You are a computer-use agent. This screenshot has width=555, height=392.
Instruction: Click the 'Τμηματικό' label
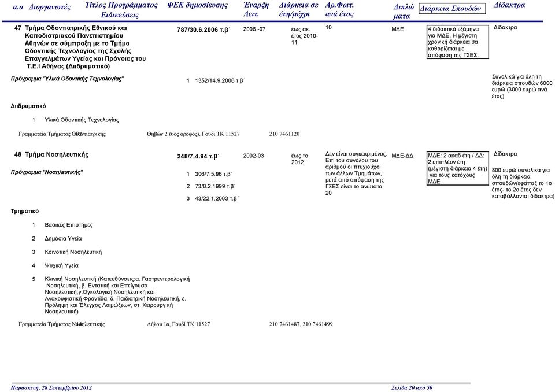pyautogui.click(x=25, y=212)
